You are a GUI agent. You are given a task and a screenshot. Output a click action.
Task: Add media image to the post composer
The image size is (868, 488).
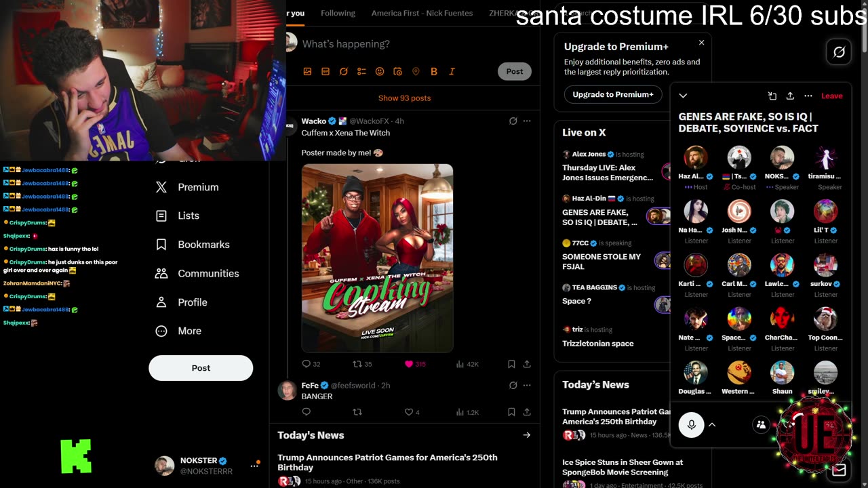pos(307,71)
